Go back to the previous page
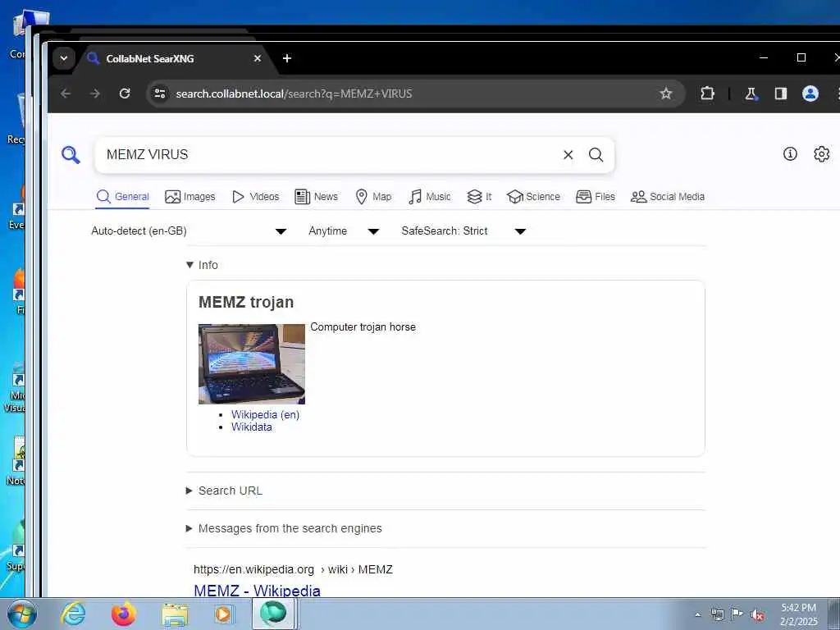This screenshot has width=840, height=630. 66,94
